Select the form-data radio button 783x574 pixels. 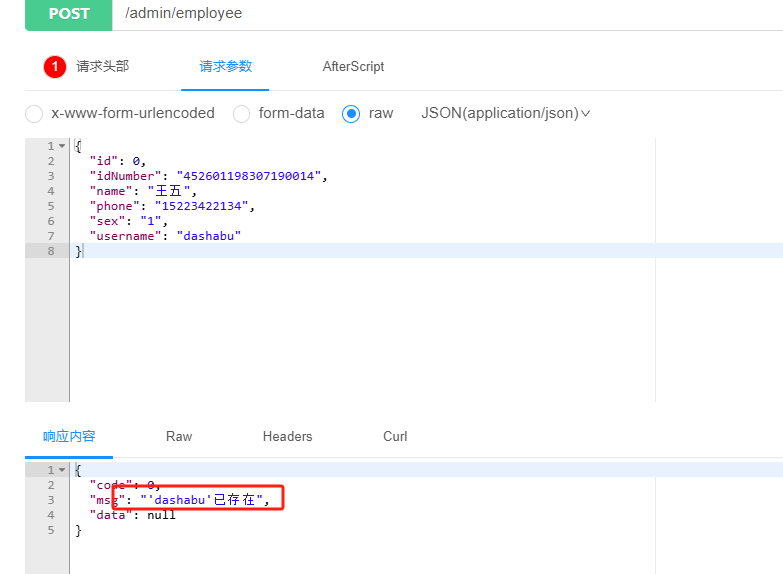click(241, 114)
